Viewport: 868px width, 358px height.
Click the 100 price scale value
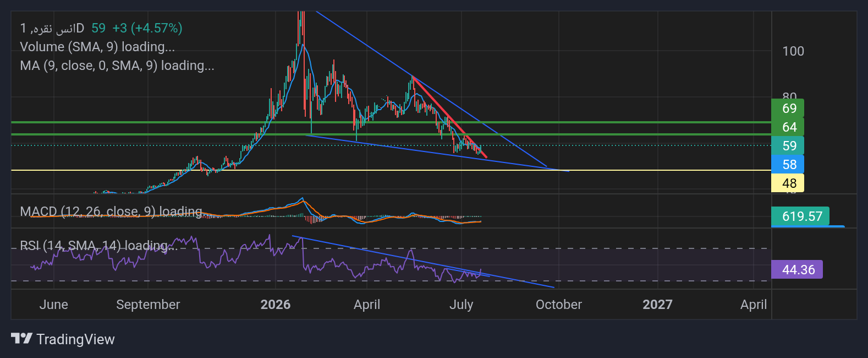point(793,51)
